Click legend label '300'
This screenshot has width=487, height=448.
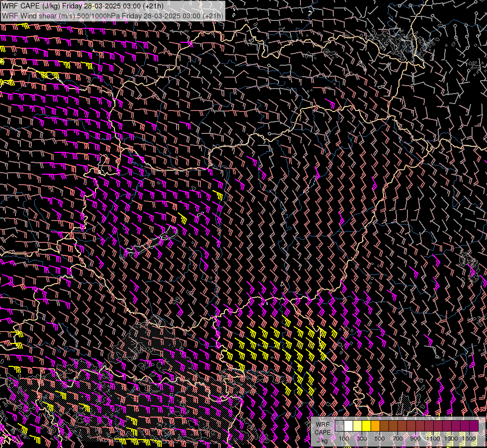362,439
